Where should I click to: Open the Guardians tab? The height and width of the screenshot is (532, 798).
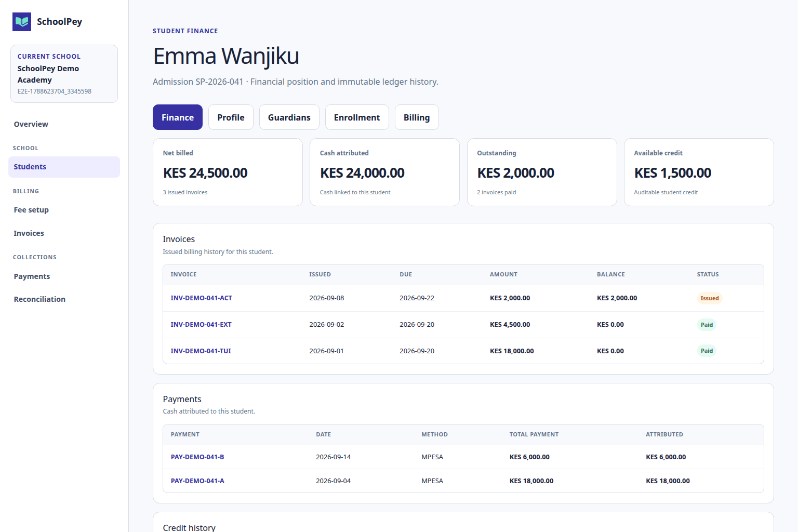pos(289,117)
